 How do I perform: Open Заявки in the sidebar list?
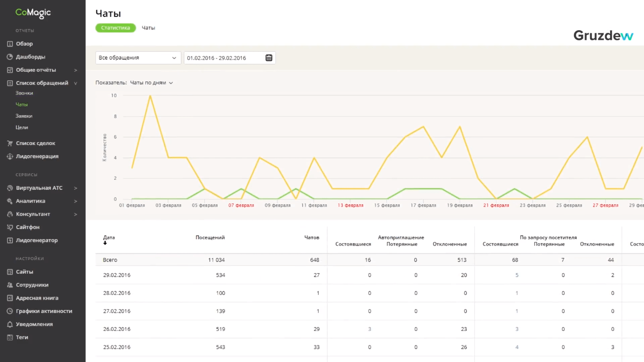[x=24, y=116]
